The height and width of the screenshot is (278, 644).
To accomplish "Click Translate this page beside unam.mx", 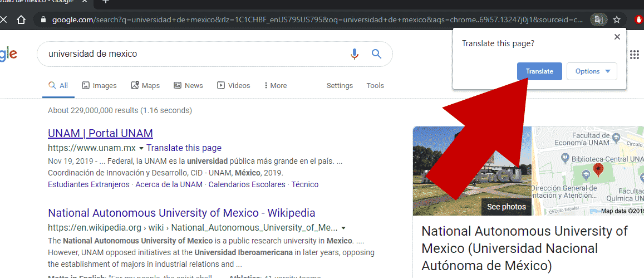I will pyautogui.click(x=184, y=148).
